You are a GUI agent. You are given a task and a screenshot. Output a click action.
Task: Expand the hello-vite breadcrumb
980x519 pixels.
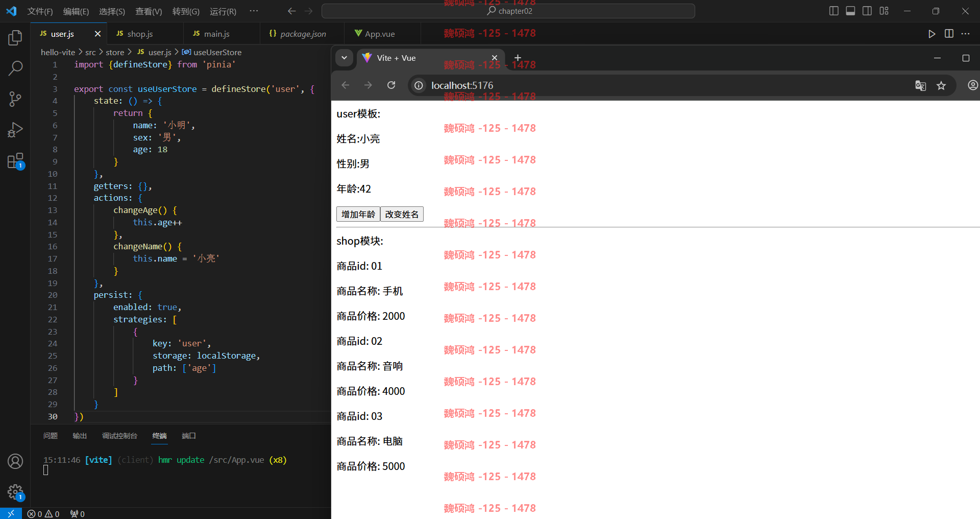pos(58,52)
